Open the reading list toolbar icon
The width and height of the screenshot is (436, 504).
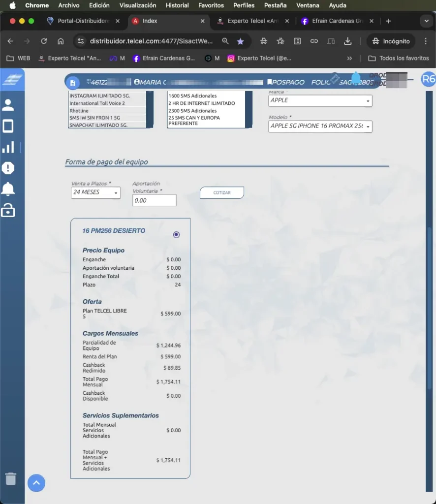pos(297,41)
